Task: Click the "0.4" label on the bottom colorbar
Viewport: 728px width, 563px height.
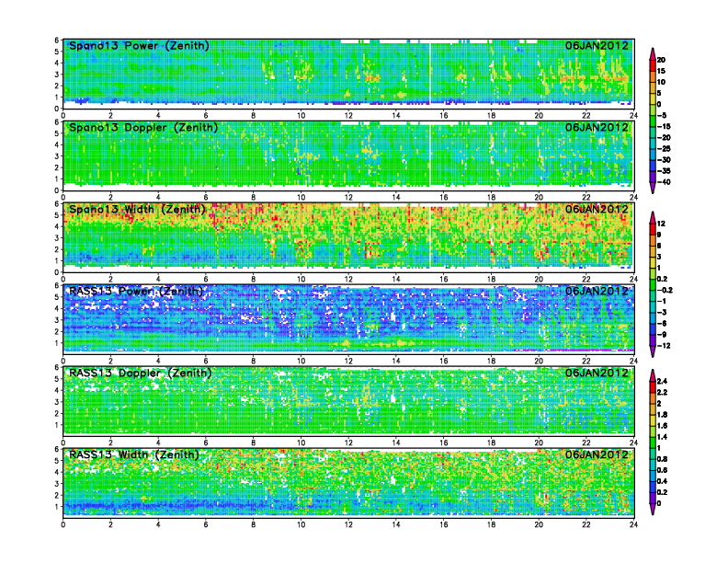Action: [662, 481]
